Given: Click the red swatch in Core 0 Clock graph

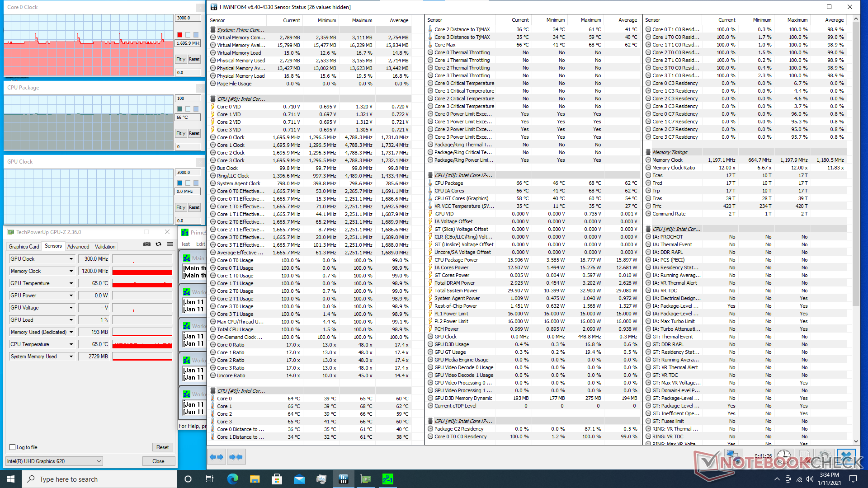Looking at the screenshot, I should tap(180, 35).
